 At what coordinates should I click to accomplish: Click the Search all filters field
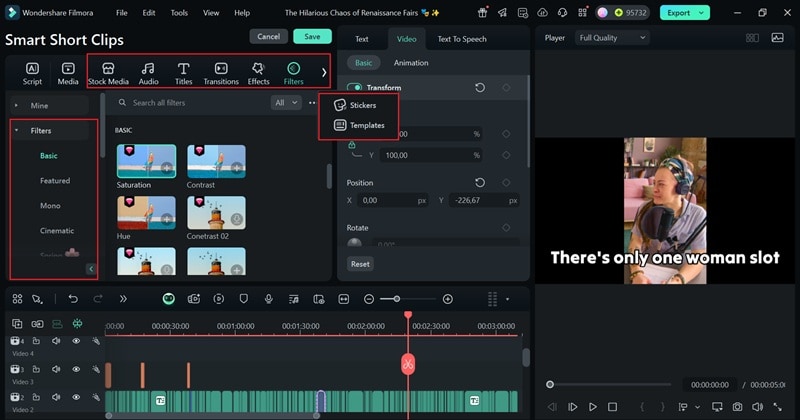click(191, 103)
